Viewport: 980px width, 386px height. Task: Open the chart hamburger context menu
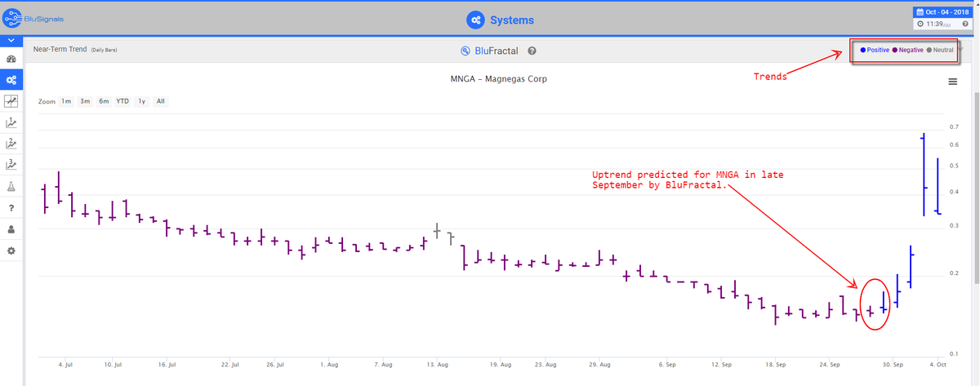coord(952,81)
